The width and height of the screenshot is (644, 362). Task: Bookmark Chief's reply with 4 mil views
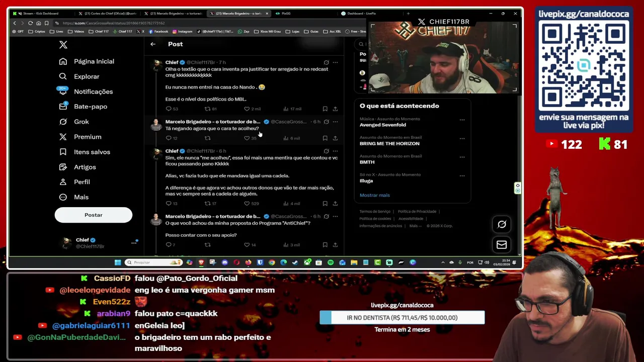click(x=325, y=204)
